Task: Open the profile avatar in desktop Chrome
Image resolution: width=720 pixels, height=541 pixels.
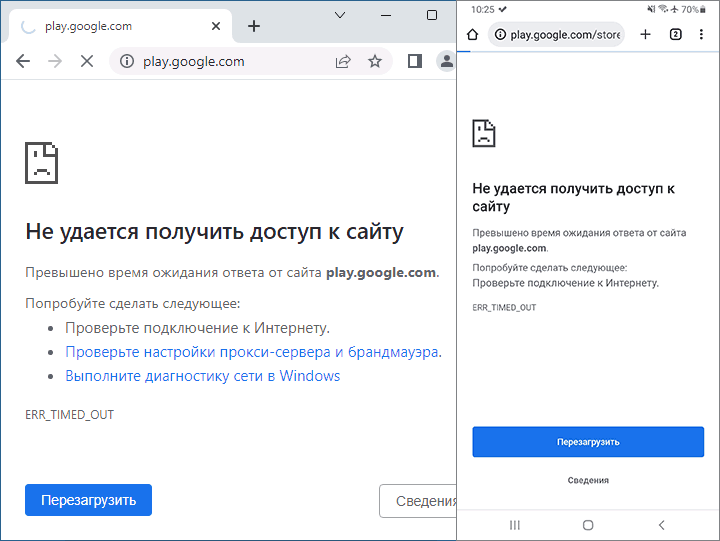Action: 446,61
